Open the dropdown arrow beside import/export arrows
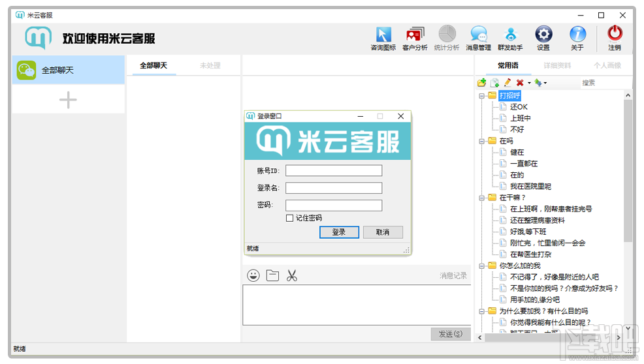This screenshot has width=644, height=364. click(x=545, y=83)
